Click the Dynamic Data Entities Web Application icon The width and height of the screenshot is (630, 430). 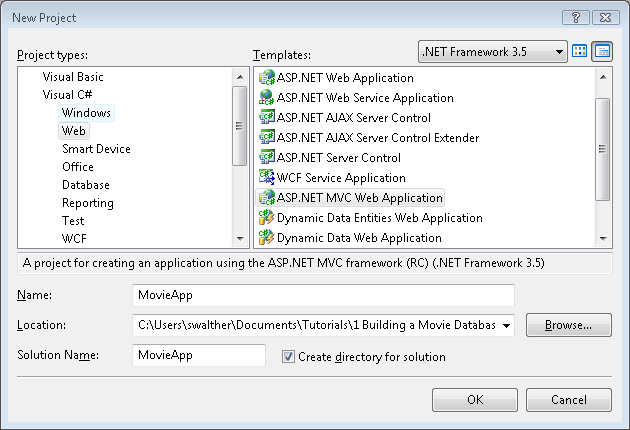pyautogui.click(x=267, y=218)
